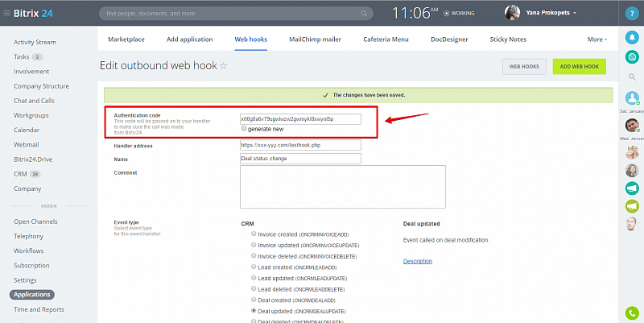Viewport: 644px width, 323px height.
Task: Open Tasks in the sidebar
Action: (22, 56)
